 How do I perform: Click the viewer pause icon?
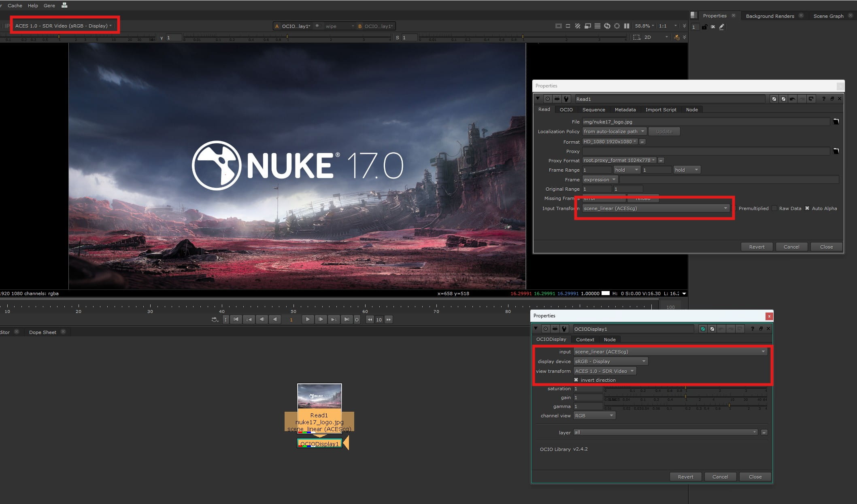[627, 26]
